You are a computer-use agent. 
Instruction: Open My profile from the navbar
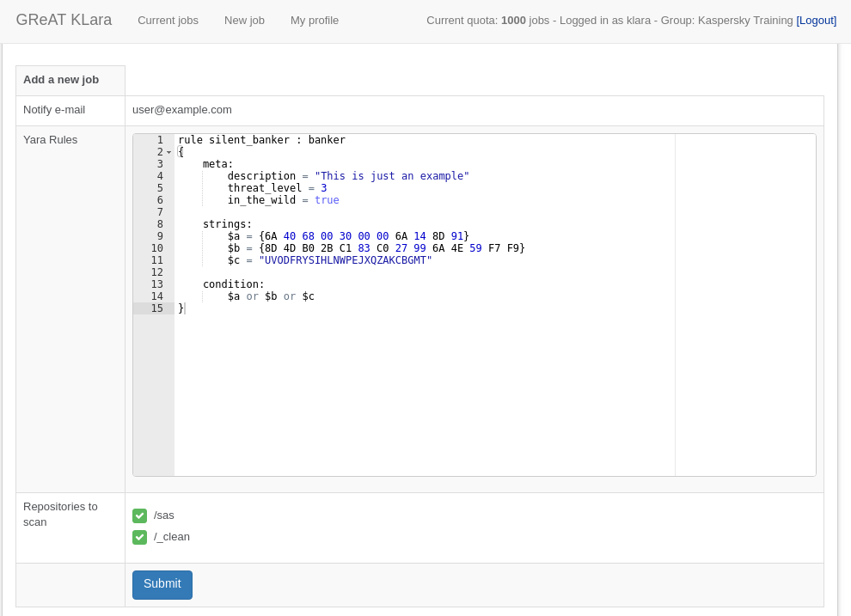[x=315, y=20]
